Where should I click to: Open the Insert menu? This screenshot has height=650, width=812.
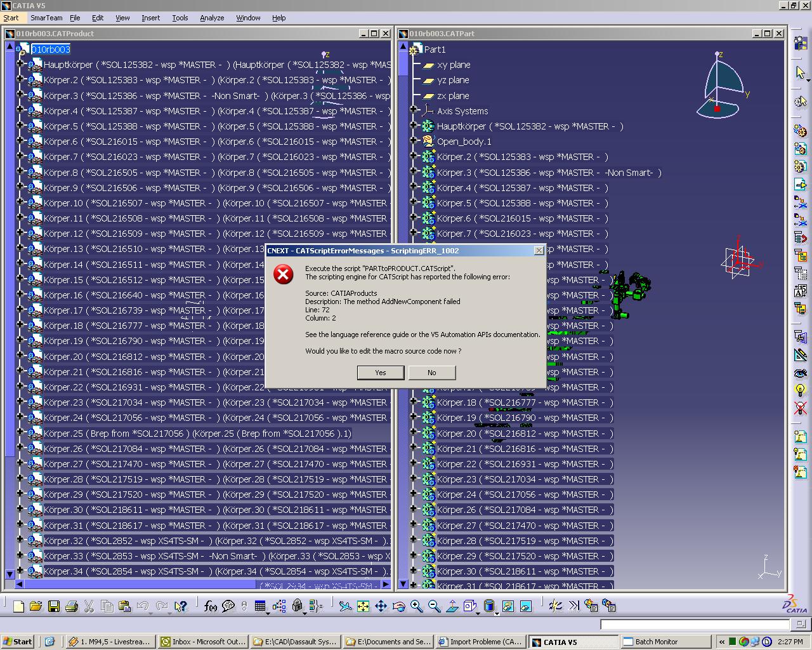150,18
